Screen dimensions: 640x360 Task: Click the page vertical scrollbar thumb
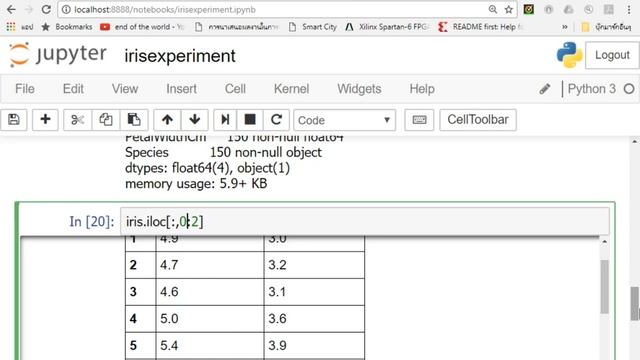point(634,303)
